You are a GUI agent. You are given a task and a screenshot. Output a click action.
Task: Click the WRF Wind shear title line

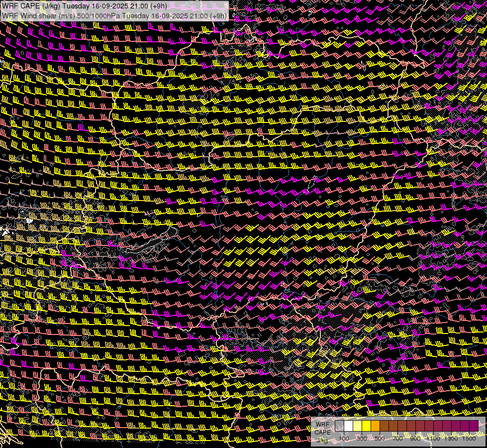(114, 16)
